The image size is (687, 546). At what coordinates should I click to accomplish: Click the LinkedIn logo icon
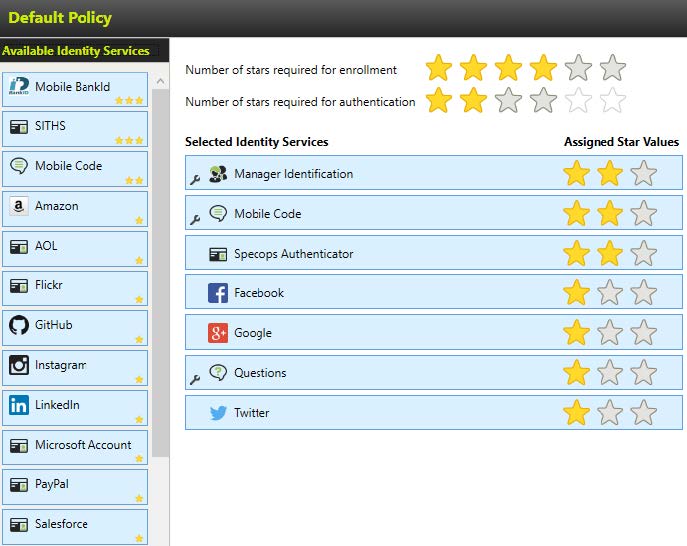(19, 405)
